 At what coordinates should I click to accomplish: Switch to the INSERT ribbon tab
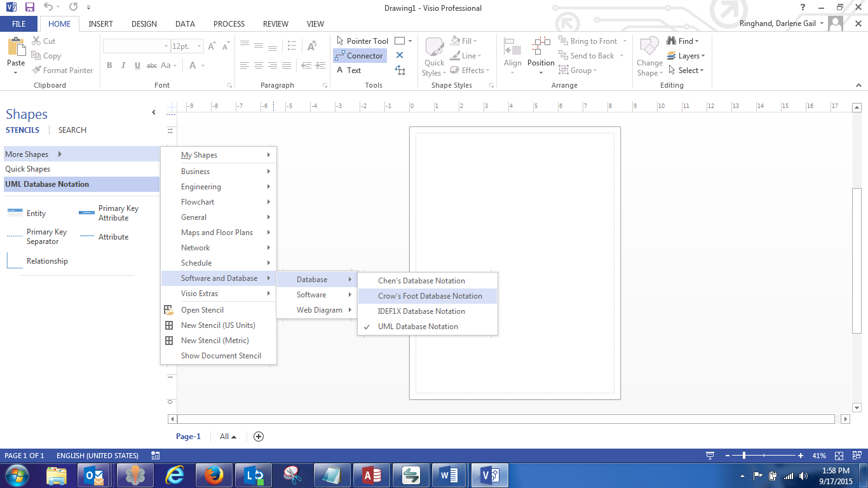100,24
